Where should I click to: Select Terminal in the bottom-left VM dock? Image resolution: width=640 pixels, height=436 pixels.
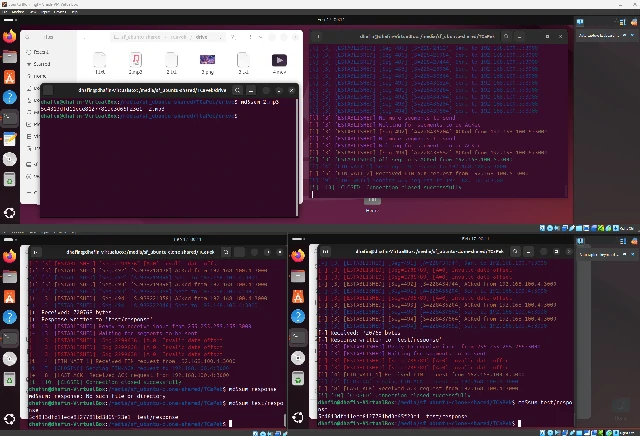click(x=9, y=338)
